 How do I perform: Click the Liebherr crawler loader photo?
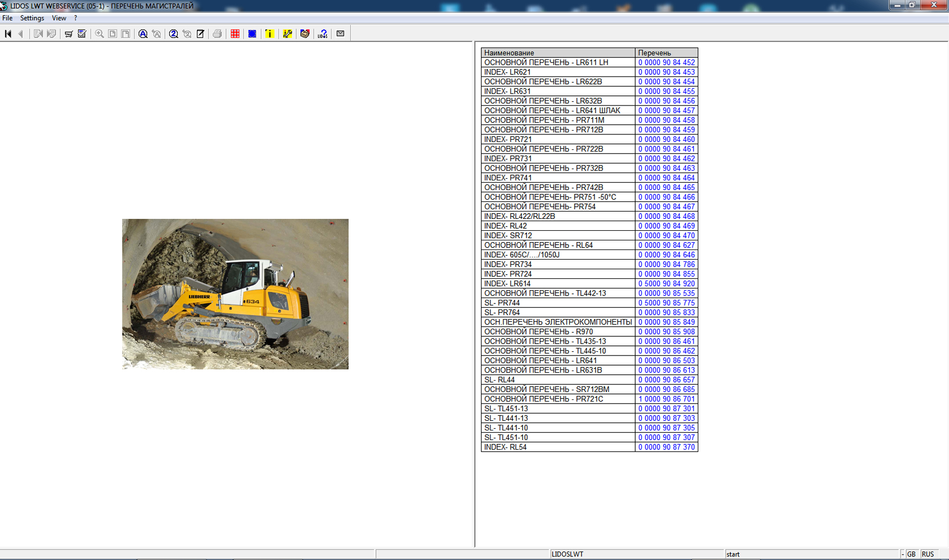[235, 294]
